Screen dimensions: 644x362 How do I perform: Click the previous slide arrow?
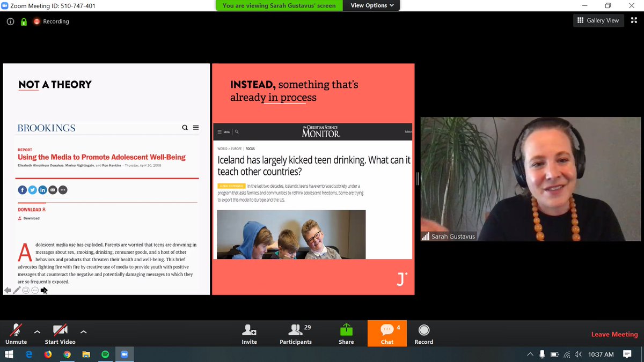8,290
